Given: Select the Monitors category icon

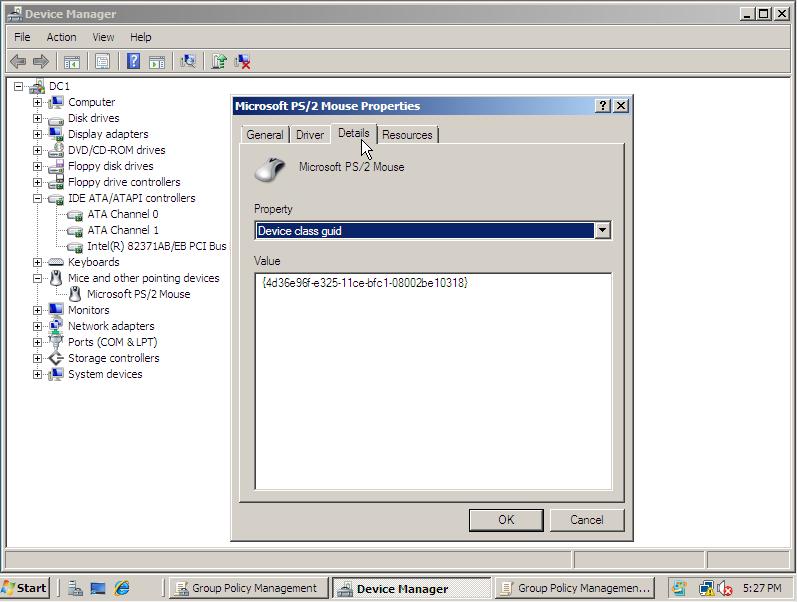Looking at the screenshot, I should (55, 310).
